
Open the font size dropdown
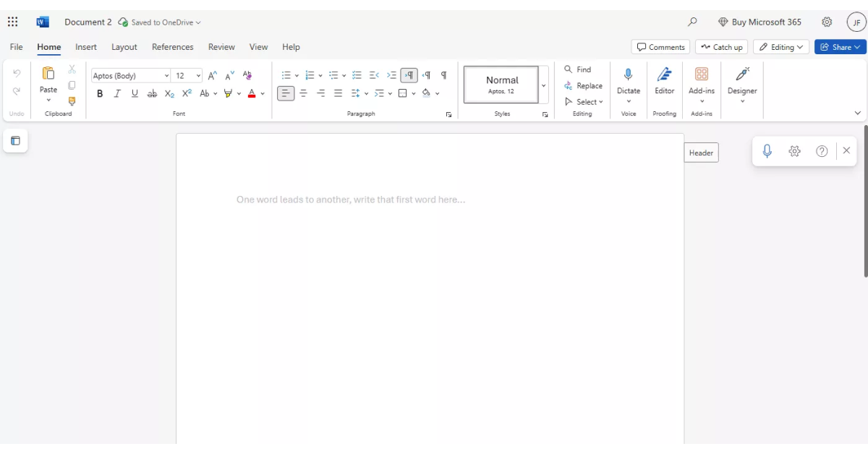click(199, 75)
